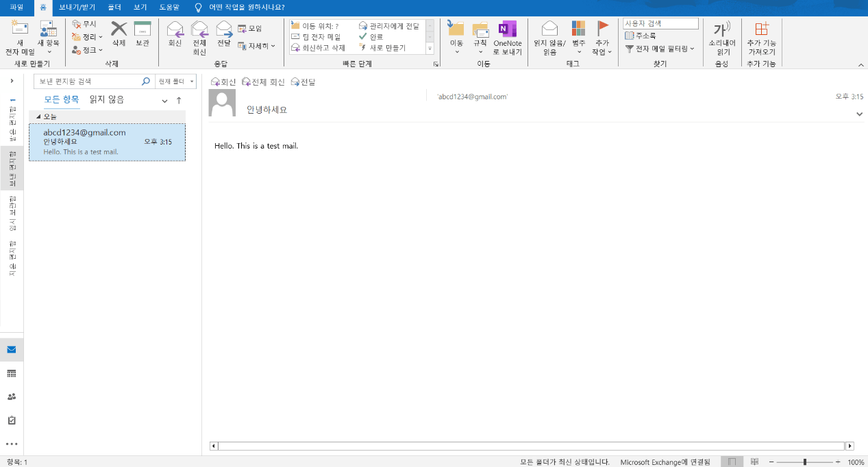
Task: Run the 회신하고 삭제 quick step
Action: point(319,48)
